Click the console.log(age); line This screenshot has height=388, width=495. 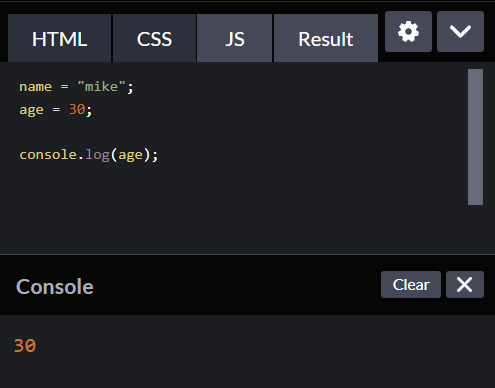click(89, 155)
